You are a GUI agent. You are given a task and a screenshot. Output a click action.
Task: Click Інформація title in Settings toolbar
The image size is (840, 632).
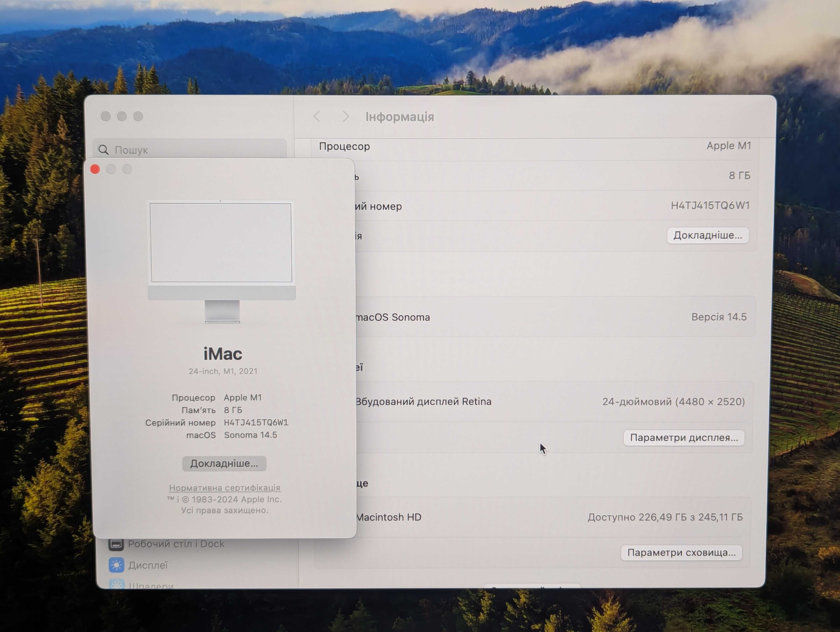[400, 117]
